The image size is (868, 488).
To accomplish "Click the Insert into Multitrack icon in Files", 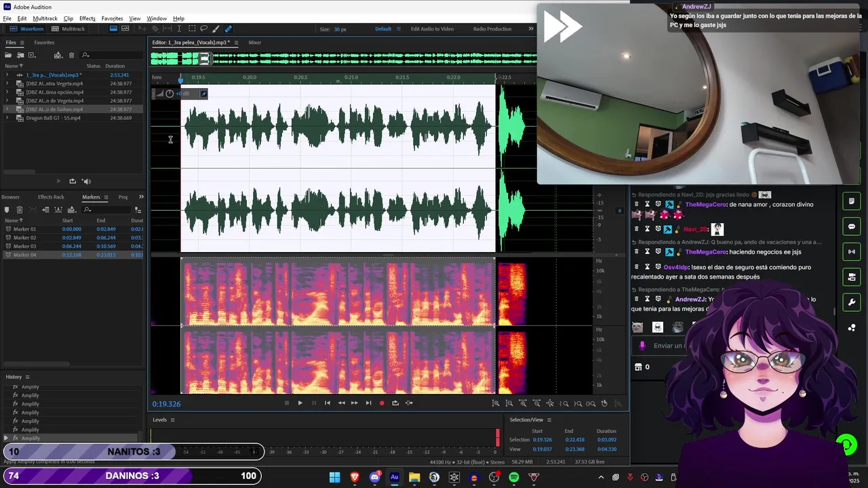I will (58, 55).
